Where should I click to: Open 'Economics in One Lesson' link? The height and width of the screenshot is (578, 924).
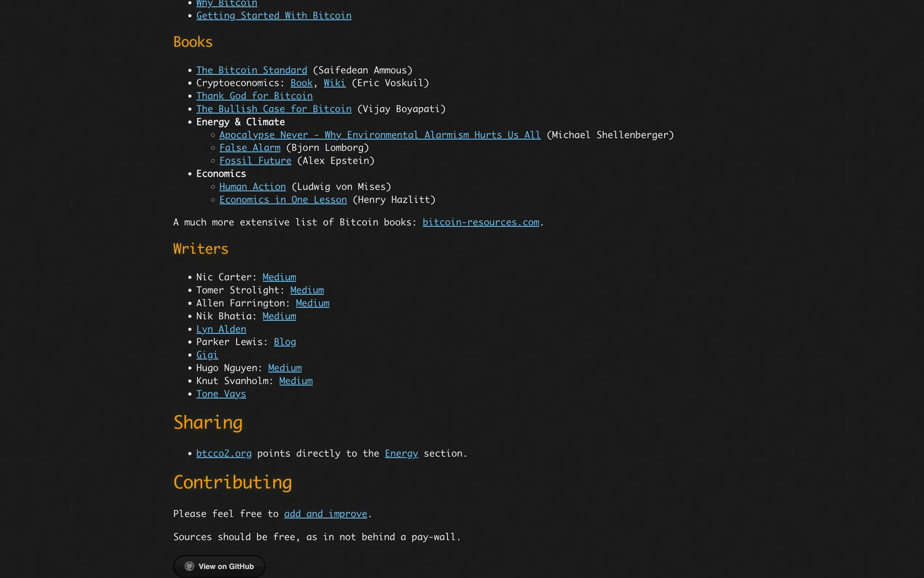tap(283, 199)
